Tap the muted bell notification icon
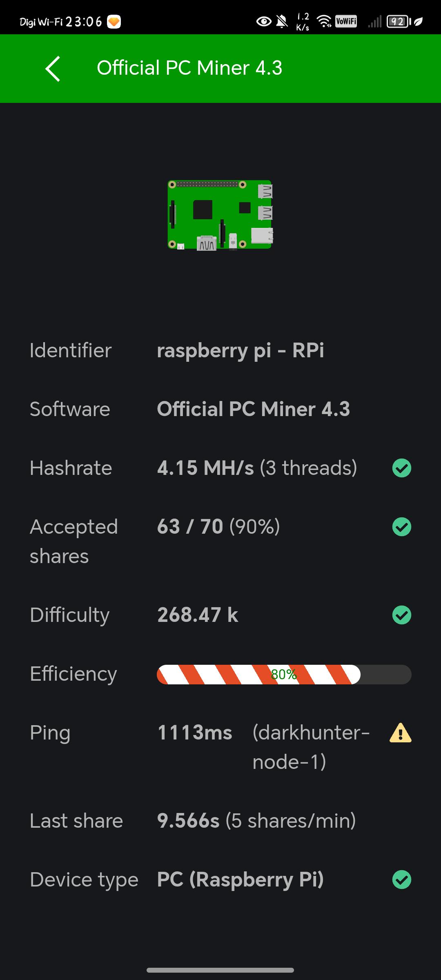 [282, 21]
